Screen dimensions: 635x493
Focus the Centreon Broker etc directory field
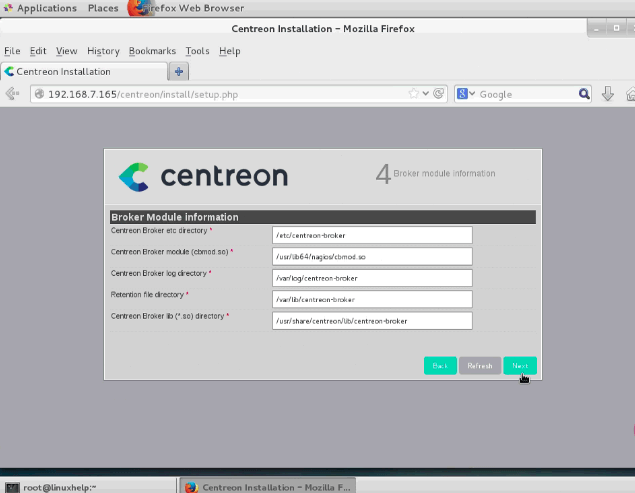coord(372,235)
